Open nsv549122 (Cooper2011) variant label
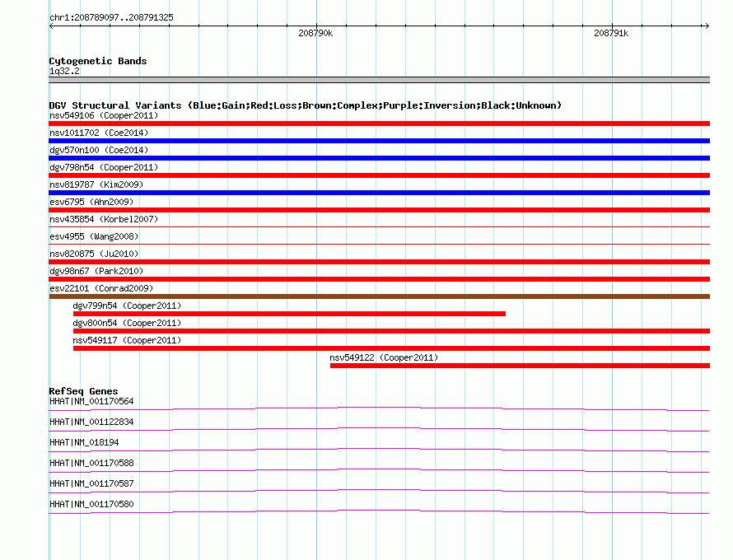 click(384, 357)
